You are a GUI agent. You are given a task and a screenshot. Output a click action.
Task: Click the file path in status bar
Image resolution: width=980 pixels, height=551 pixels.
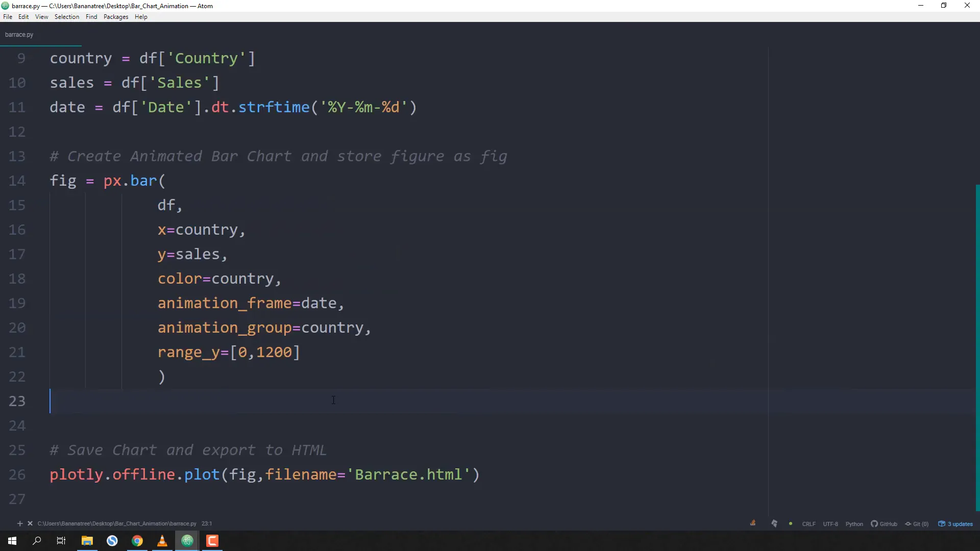(117, 523)
